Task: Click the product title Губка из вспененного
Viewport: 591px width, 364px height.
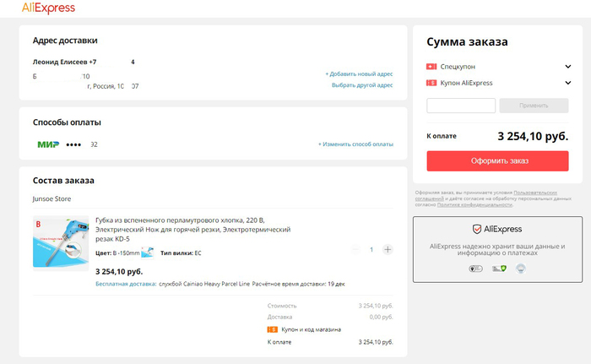Action: pyautogui.click(x=193, y=230)
